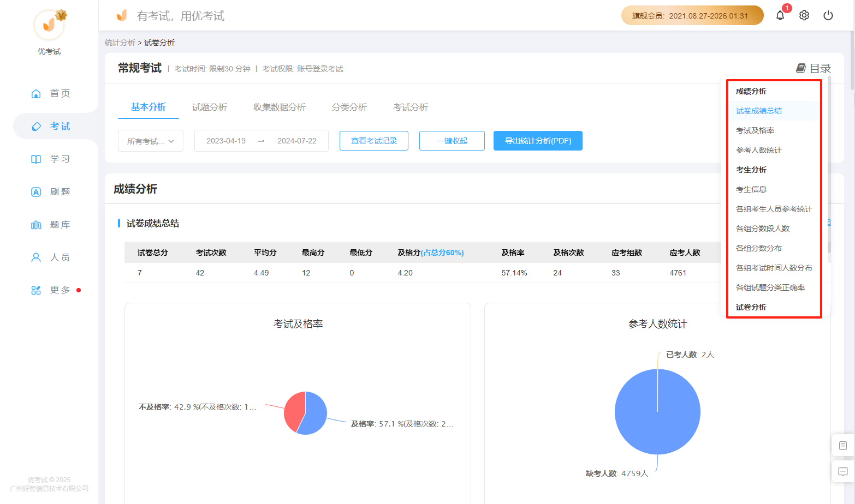Screen dimensions: 855x504
Task: Select 各组考试时间人数分布 in the directory
Action: (x=774, y=268)
